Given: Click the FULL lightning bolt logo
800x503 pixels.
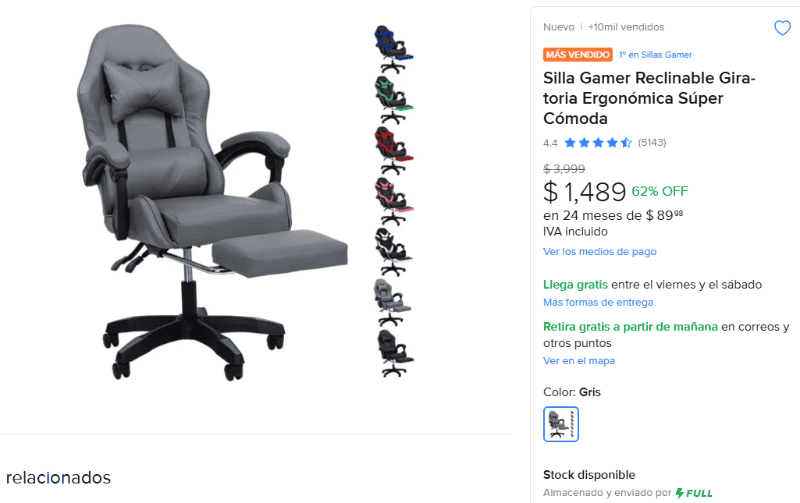Looking at the screenshot, I should pos(694,493).
